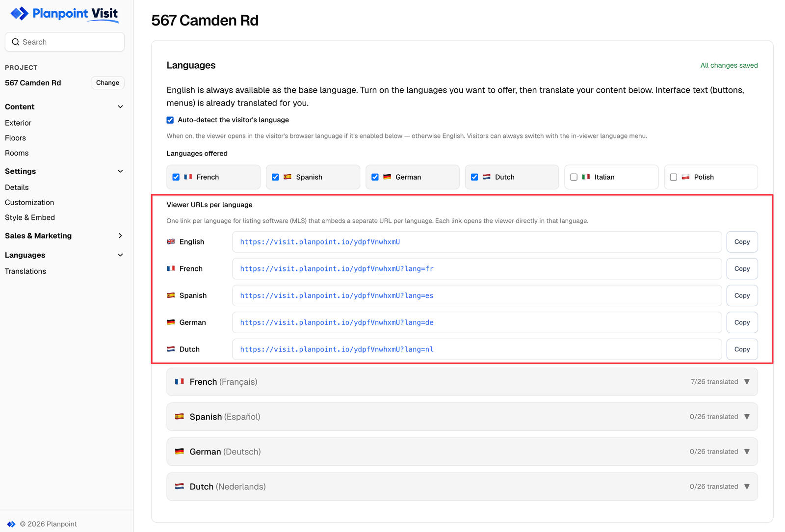Expand Dutch translations with the arrow

(747, 486)
